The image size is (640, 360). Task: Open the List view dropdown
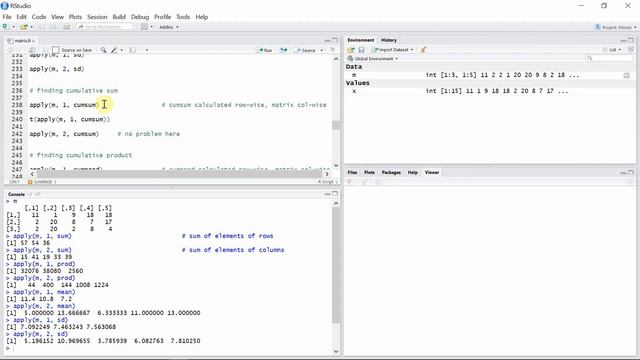pos(612,50)
